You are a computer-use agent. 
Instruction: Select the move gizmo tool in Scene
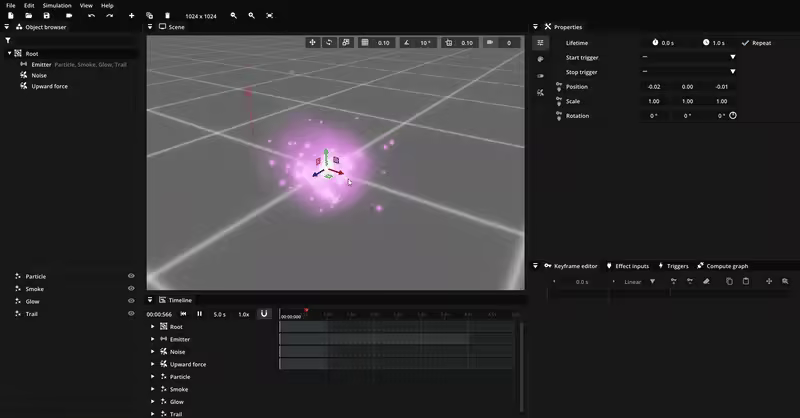point(312,43)
